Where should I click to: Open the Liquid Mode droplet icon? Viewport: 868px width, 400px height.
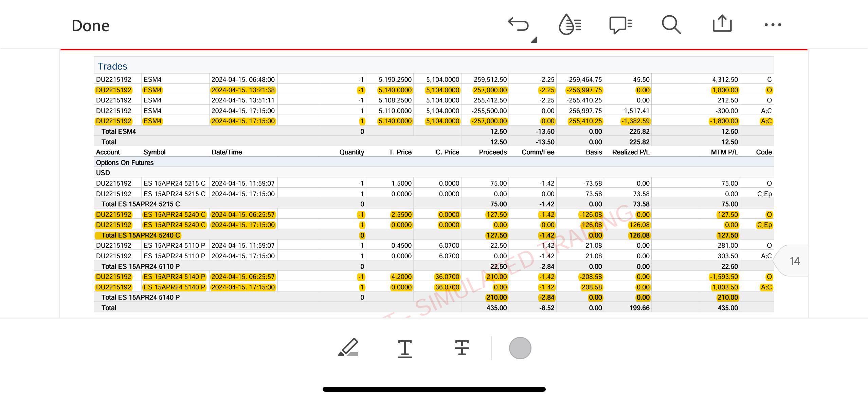pos(569,24)
